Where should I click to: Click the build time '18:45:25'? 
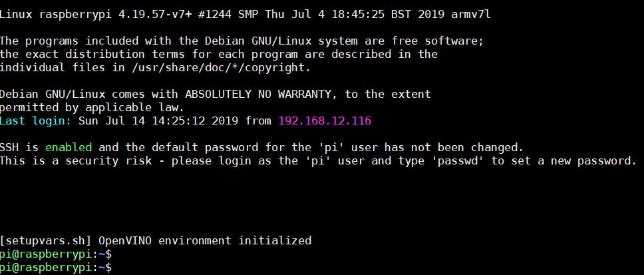click(358, 15)
